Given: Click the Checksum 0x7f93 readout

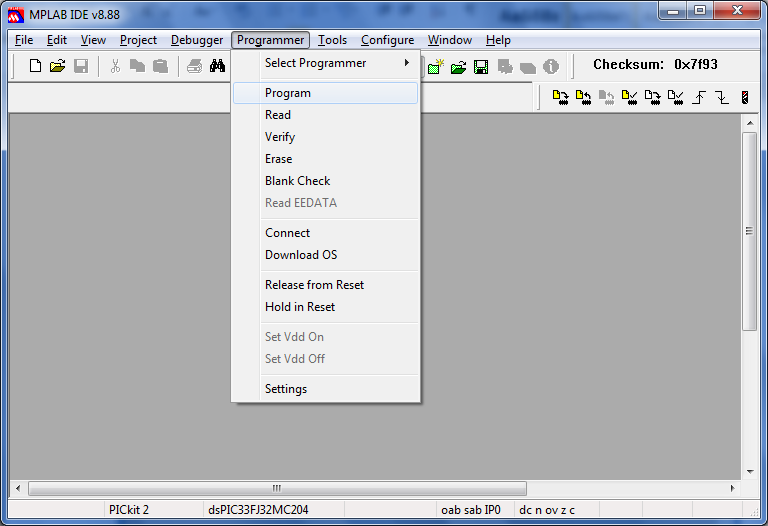Looking at the screenshot, I should pos(655,64).
